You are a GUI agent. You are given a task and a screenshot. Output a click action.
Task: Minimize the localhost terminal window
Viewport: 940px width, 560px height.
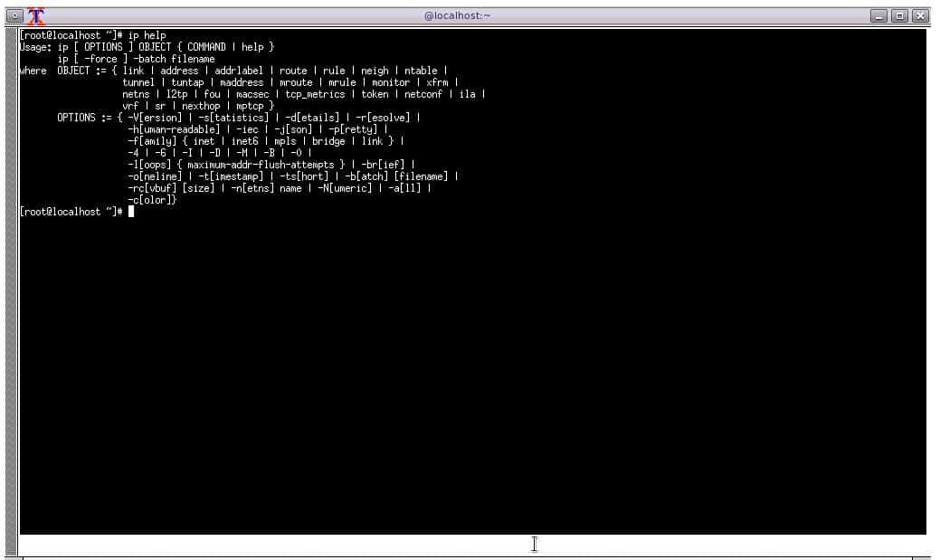coord(878,16)
